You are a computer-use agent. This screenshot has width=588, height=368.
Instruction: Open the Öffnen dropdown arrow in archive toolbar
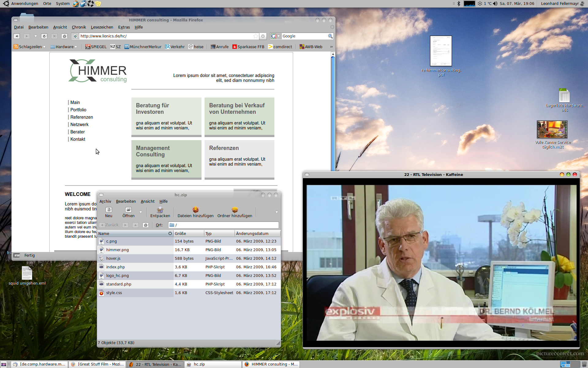141,212
